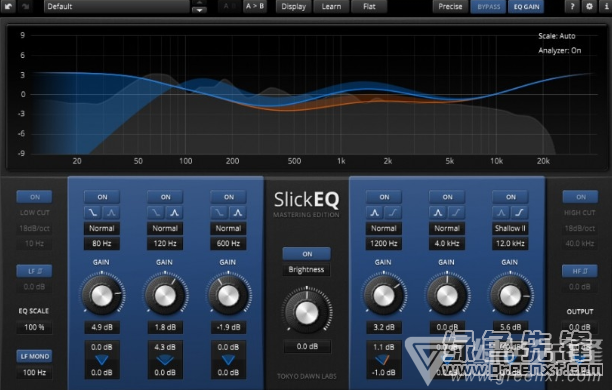Select bell shape icon for 120 Hz band
The image size is (612, 390).
point(174,213)
